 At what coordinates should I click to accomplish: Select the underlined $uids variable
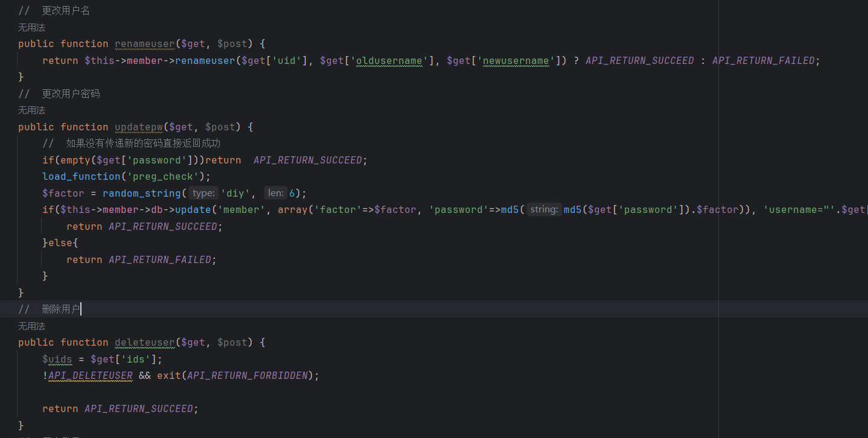[x=57, y=359]
